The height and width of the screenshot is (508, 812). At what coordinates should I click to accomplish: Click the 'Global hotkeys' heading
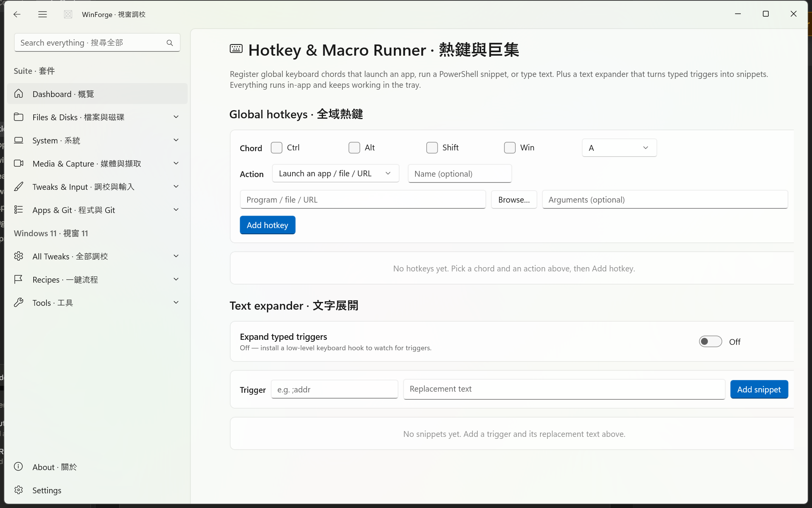point(296,114)
